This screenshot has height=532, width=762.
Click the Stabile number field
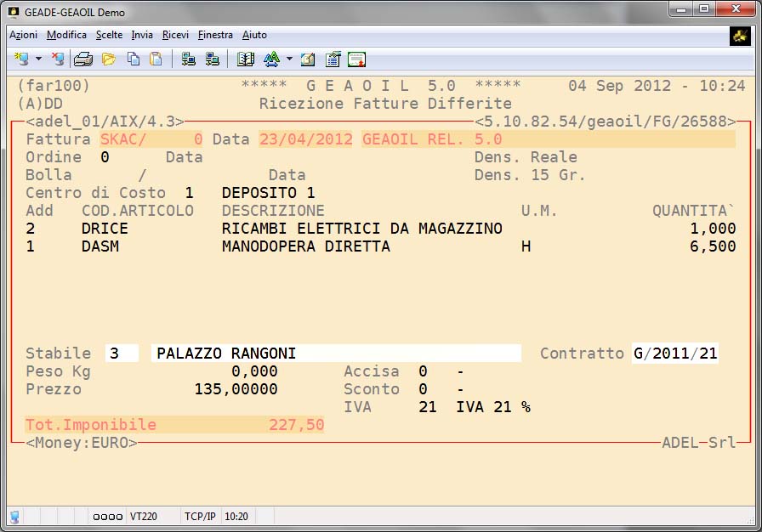coord(122,354)
